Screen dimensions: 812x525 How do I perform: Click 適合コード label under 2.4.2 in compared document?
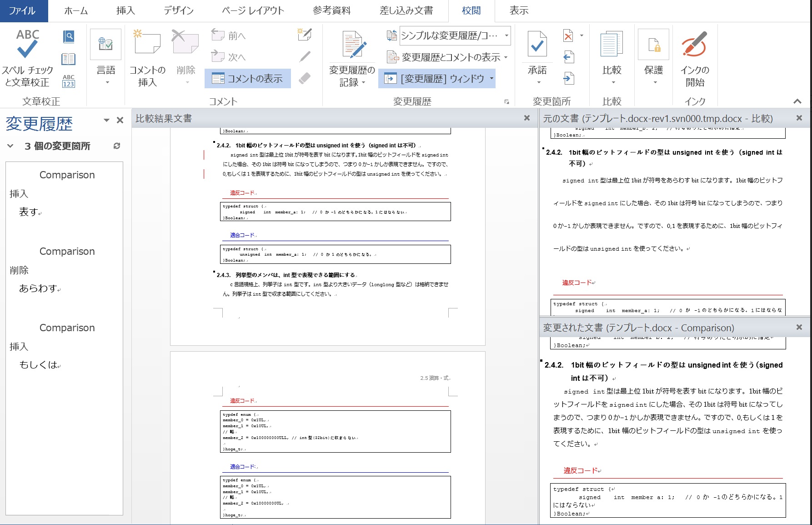[243, 235]
